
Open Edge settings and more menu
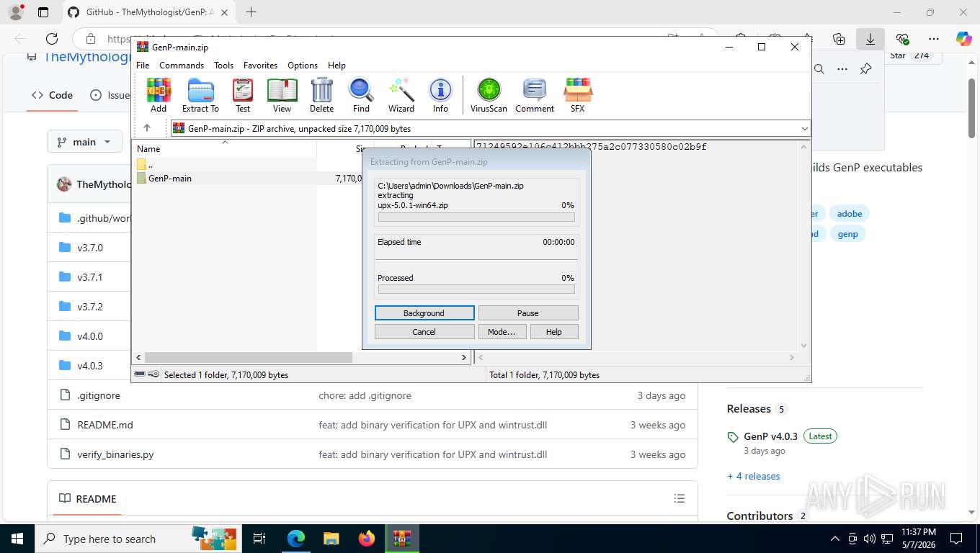[934, 39]
